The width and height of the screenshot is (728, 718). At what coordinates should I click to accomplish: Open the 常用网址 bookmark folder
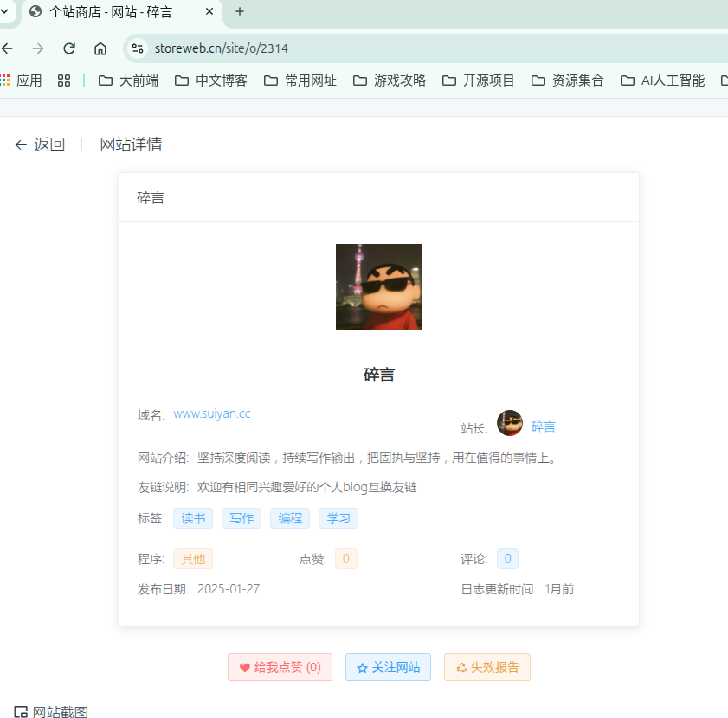(x=300, y=80)
